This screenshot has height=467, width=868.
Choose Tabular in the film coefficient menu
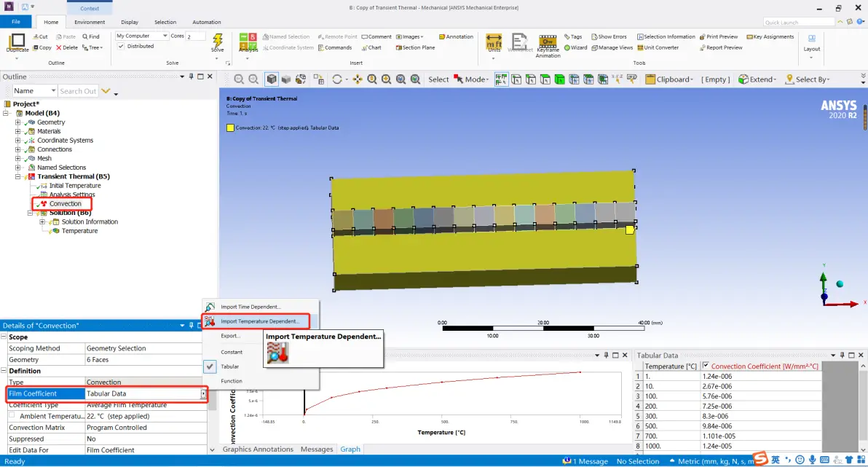coord(229,366)
